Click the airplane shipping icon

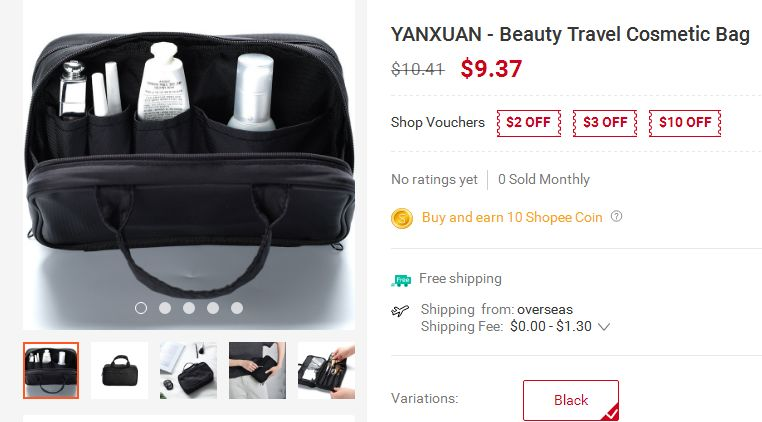pos(400,311)
